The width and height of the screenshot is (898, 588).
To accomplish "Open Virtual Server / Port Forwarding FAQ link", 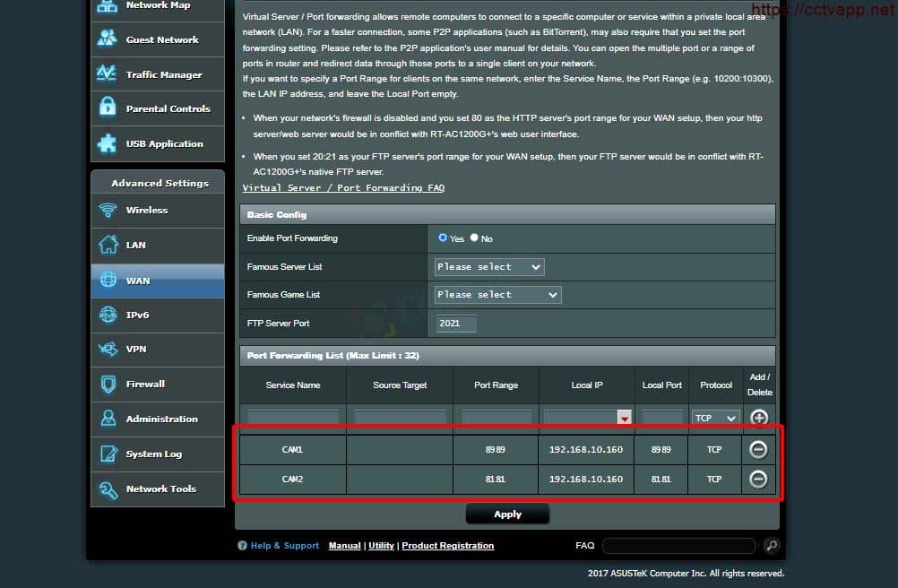I will tap(343, 188).
